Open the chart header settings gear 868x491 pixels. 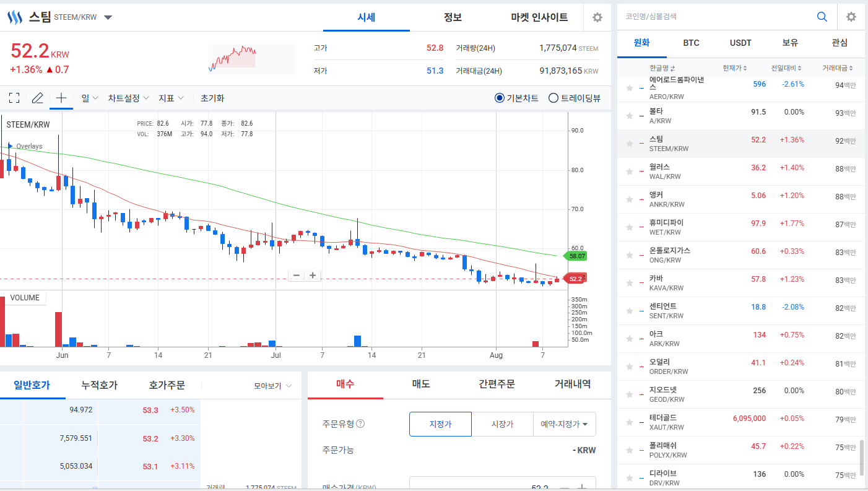pos(597,17)
